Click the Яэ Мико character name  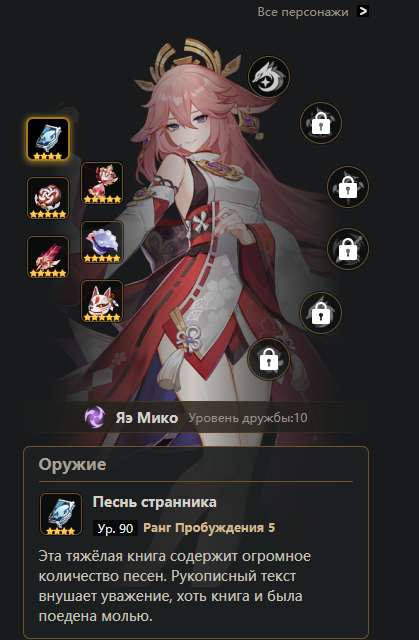(x=146, y=418)
